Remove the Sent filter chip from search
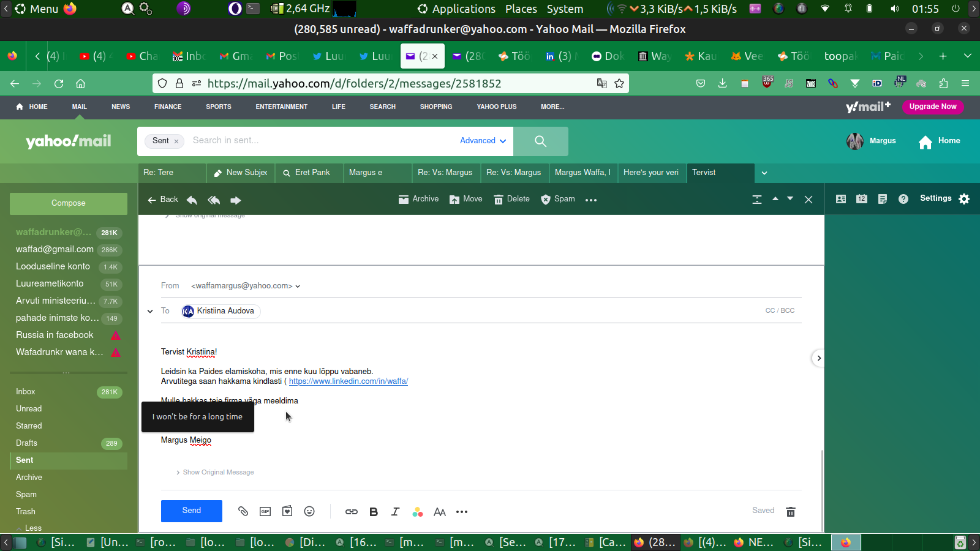 [176, 141]
